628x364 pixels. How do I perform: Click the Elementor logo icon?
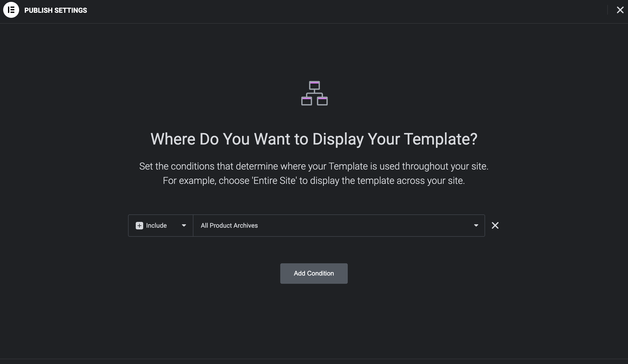click(x=11, y=10)
